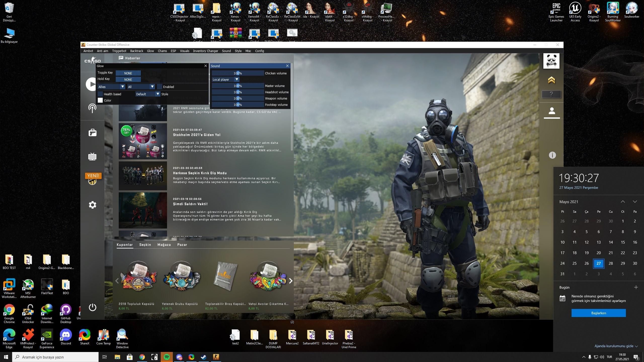Select the MSI Afterburner desktop icon

[28, 289]
